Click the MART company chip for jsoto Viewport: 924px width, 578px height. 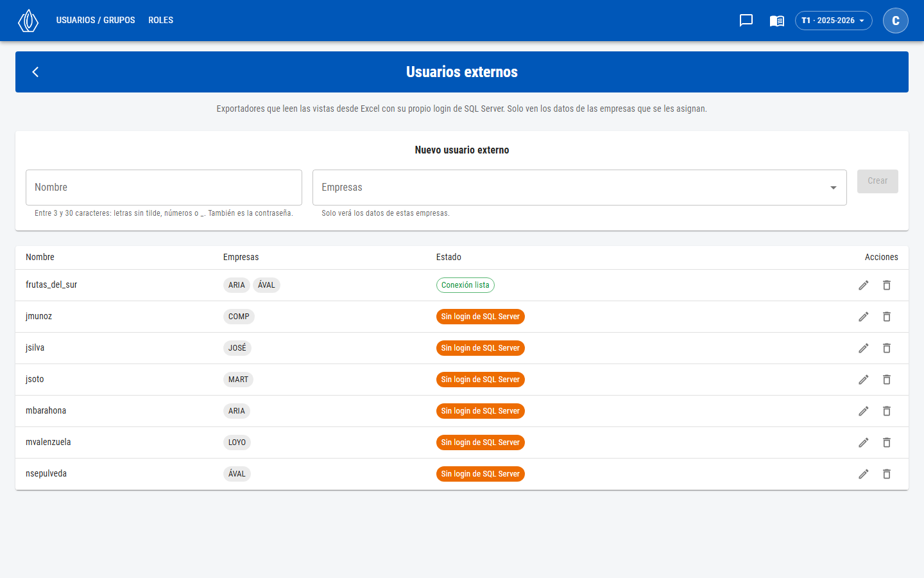pos(238,380)
